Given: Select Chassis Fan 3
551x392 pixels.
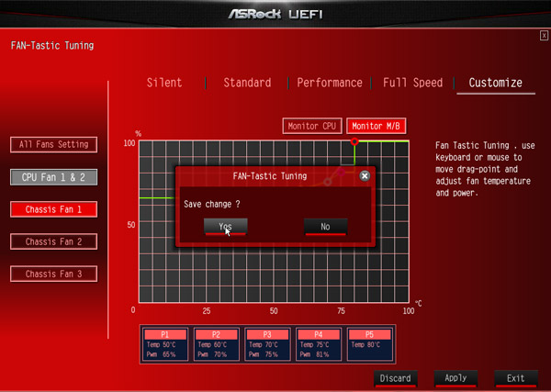Looking at the screenshot, I should tap(54, 274).
